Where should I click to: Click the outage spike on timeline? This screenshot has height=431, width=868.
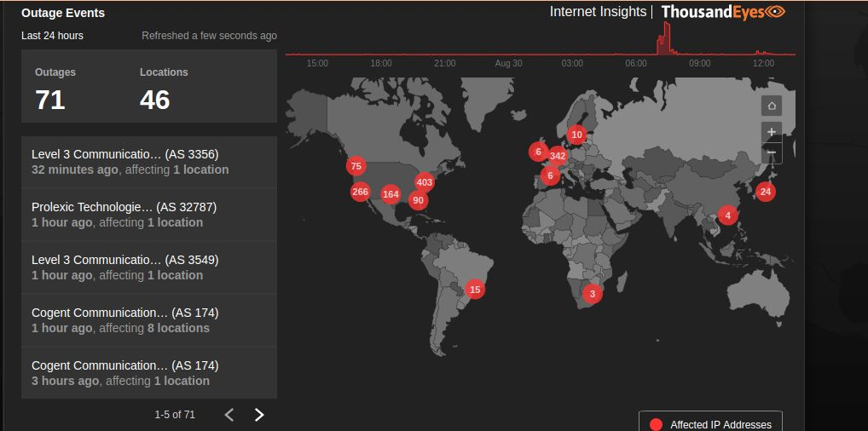[663, 38]
